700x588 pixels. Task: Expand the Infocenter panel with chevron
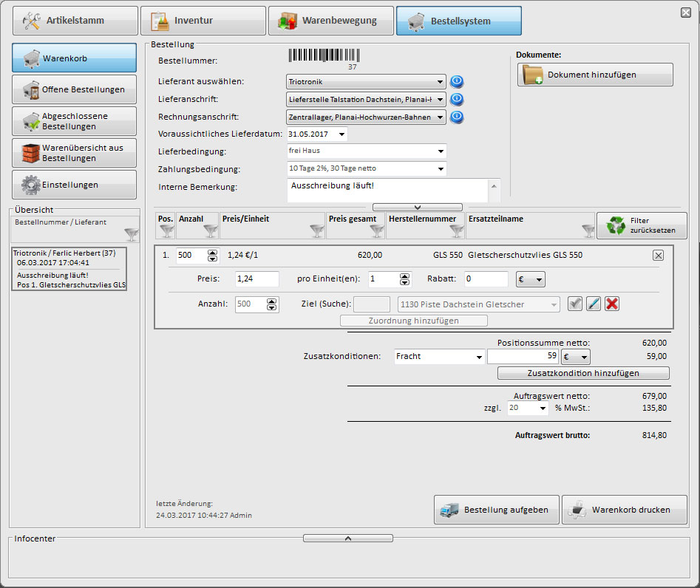point(347,539)
